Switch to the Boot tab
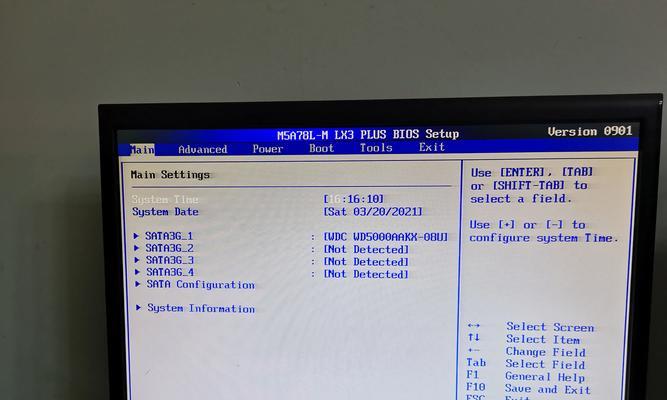This screenshot has height=400, width=667. [322, 148]
